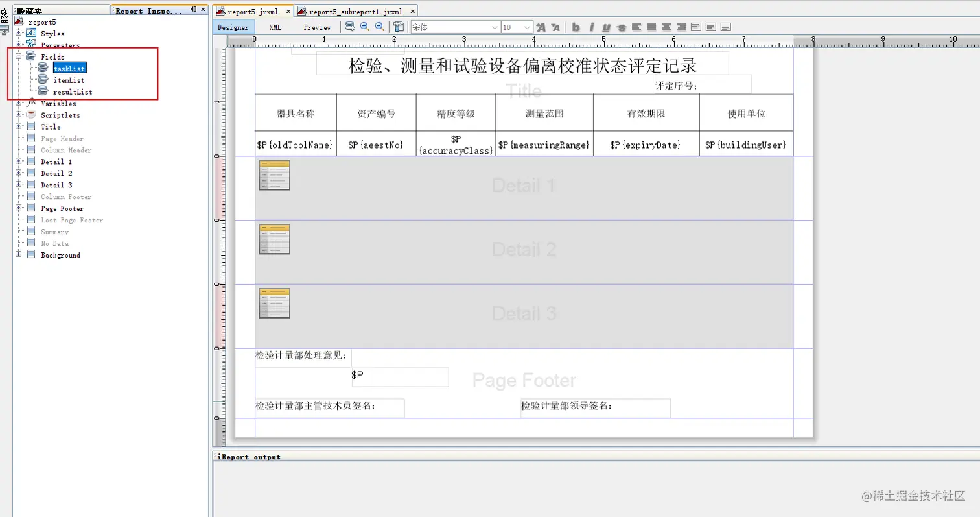Screen dimensions: 980x517
Task: Open the font size dropdown
Action: point(526,27)
